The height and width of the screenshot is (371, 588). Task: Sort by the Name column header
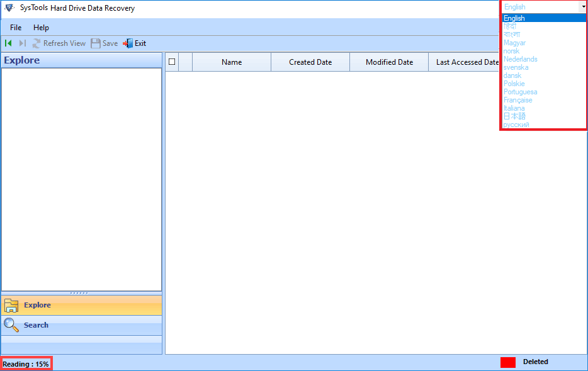pos(232,62)
